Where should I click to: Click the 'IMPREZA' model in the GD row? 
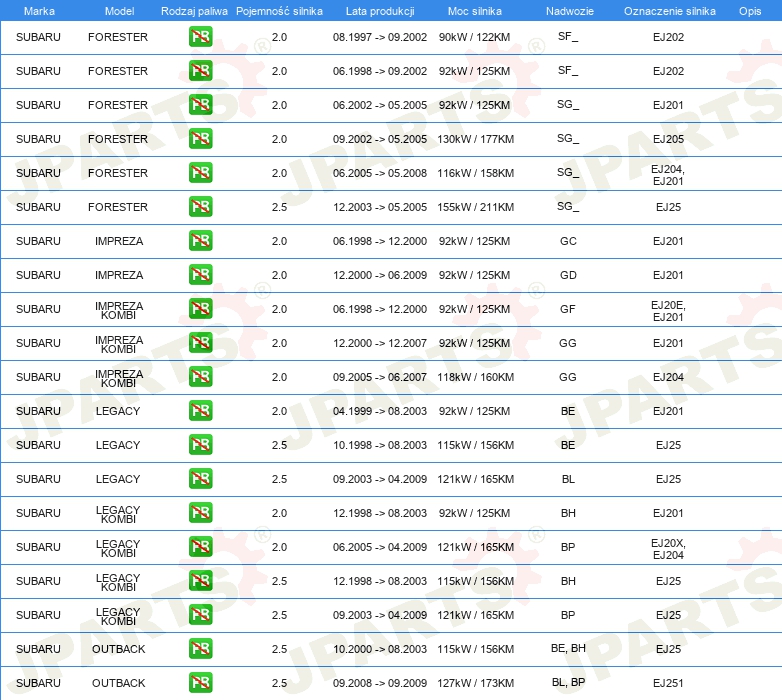point(119,275)
